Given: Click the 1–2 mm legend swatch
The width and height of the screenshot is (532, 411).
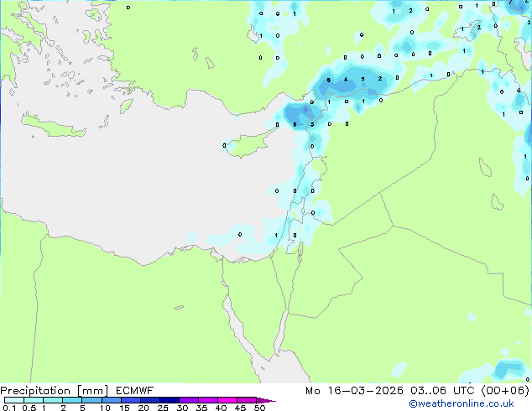Looking at the screenshot, I should 53,400.
